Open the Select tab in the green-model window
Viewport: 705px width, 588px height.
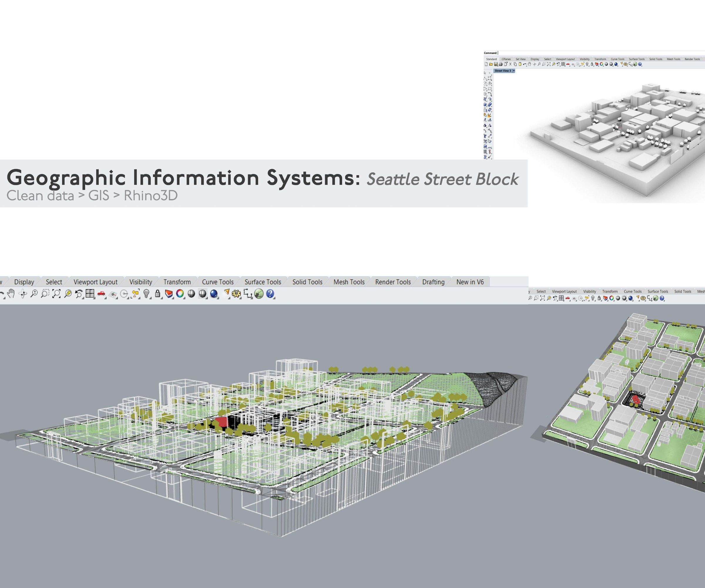(x=541, y=292)
